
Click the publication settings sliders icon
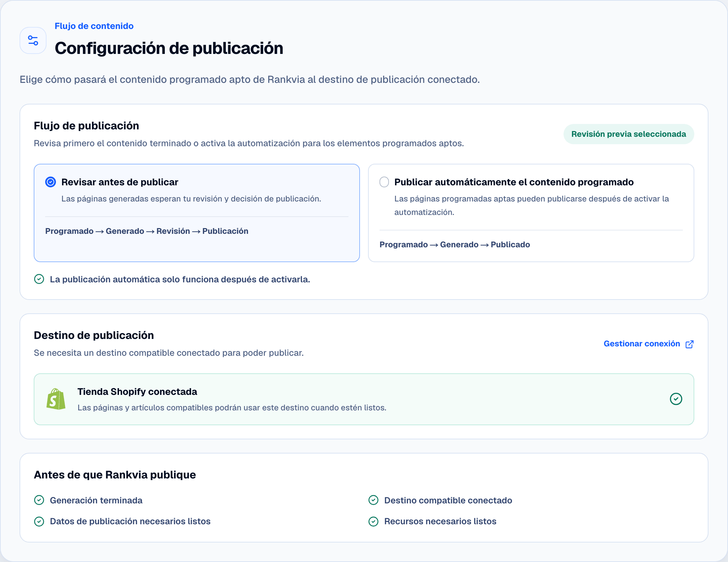coord(33,40)
